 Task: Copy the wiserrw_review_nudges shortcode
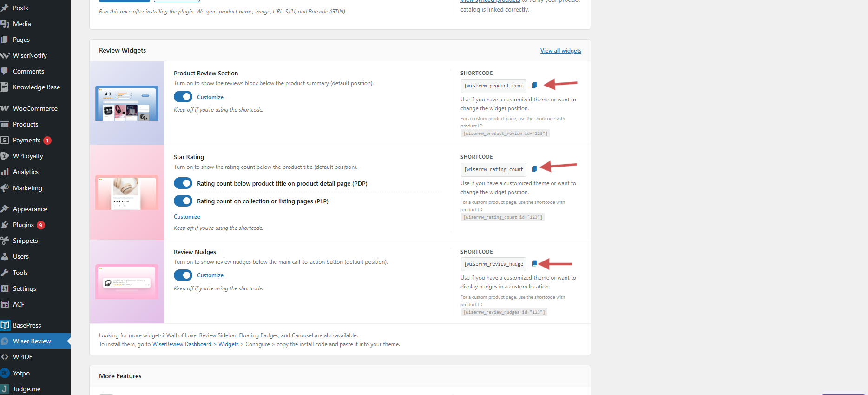(534, 263)
